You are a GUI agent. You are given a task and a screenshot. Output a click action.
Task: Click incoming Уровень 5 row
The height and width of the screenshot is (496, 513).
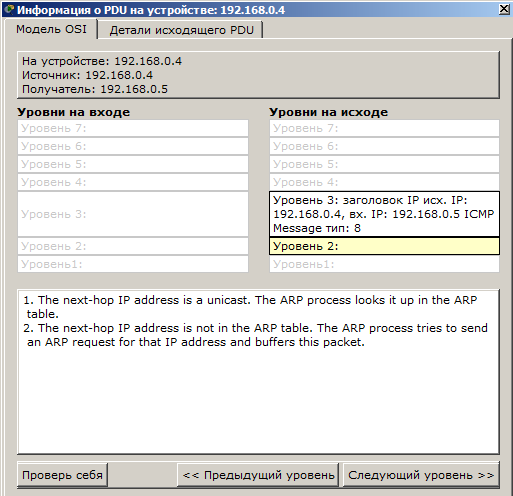(x=133, y=164)
